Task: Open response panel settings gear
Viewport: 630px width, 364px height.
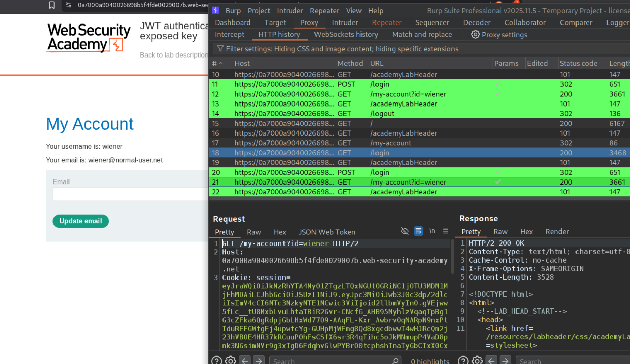Action: click(x=477, y=360)
